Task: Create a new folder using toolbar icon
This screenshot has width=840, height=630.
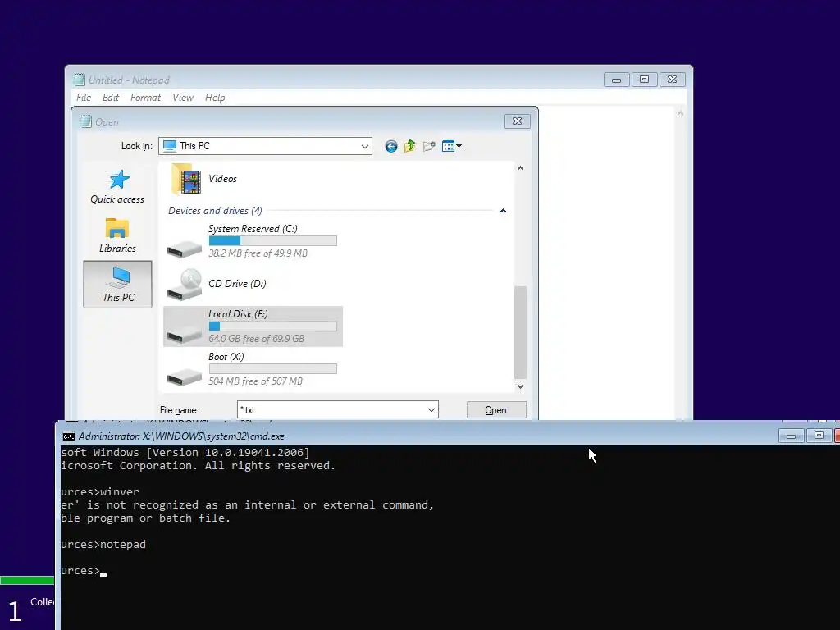Action: (x=429, y=146)
